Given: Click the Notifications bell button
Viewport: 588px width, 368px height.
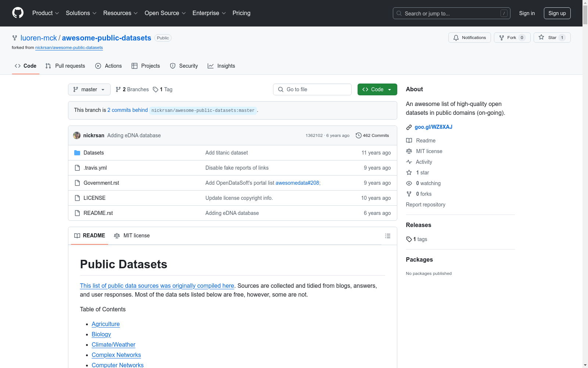Looking at the screenshot, I should point(470,38).
